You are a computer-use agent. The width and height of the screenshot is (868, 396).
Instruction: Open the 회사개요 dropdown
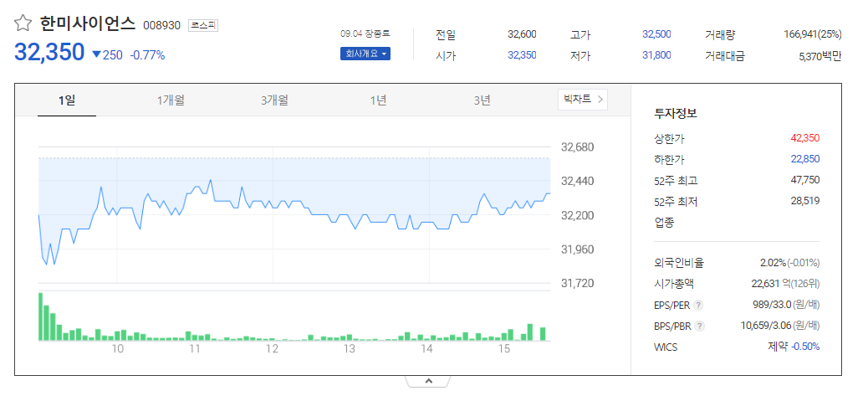coord(365,54)
